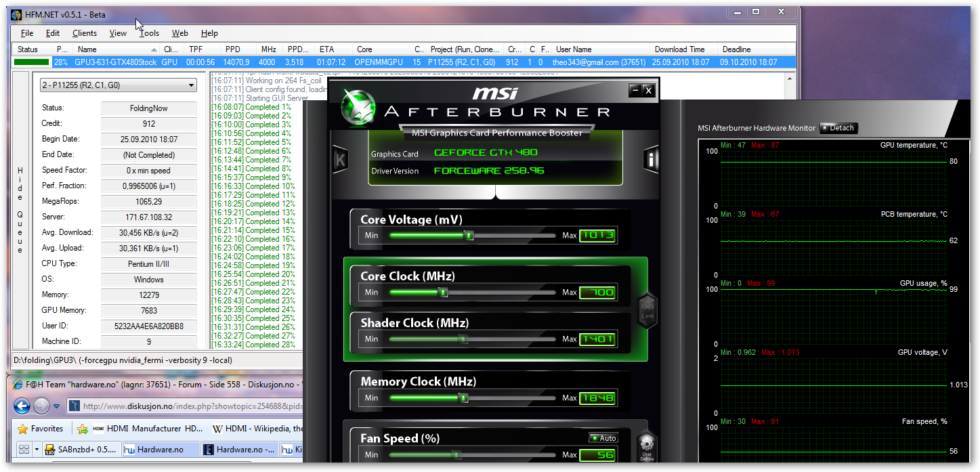
Task: Click the User Define fan gear icon
Action: pyautogui.click(x=647, y=448)
